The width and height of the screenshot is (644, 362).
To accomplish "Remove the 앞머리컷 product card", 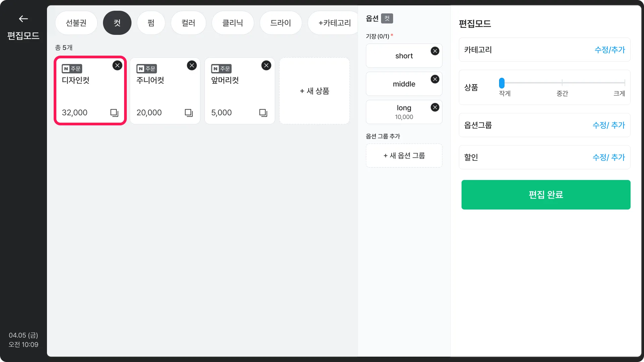I will [x=266, y=65].
